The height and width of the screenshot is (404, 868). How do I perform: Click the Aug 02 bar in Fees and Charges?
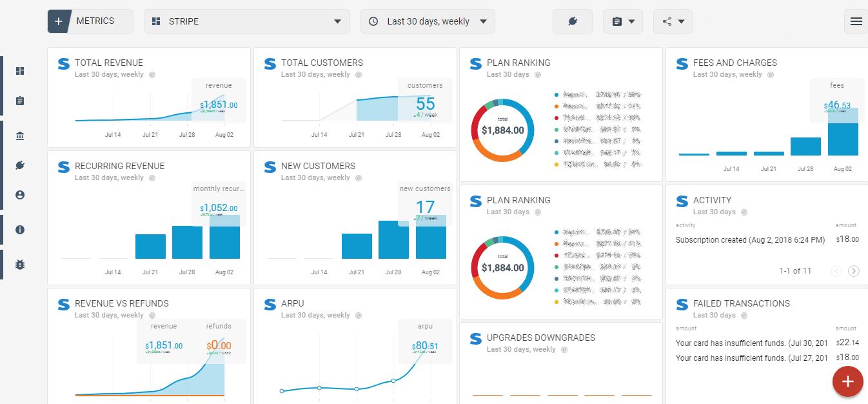843,132
